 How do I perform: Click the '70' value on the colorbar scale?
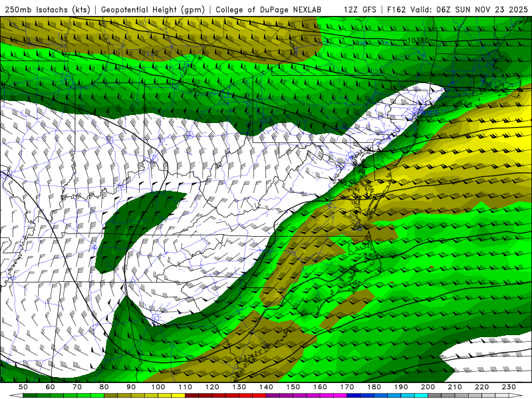tap(77, 387)
